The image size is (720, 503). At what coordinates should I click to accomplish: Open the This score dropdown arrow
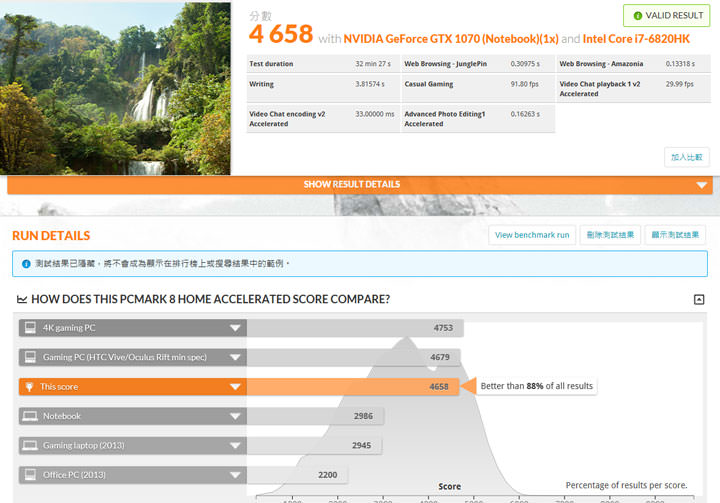click(x=235, y=386)
